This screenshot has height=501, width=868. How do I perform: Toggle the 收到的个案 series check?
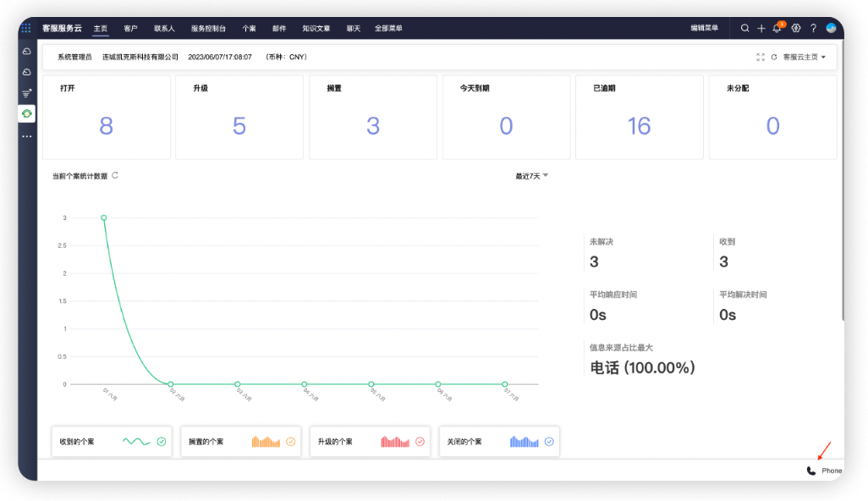tap(162, 442)
